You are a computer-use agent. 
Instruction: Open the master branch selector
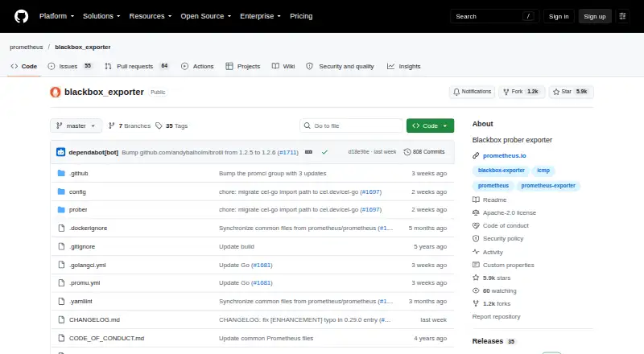(76, 126)
